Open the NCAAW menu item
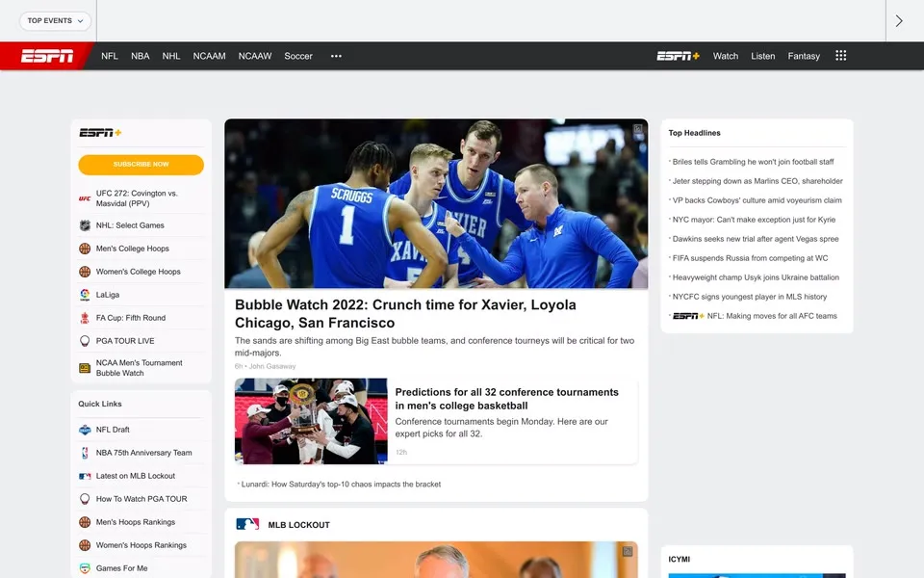 click(x=254, y=56)
